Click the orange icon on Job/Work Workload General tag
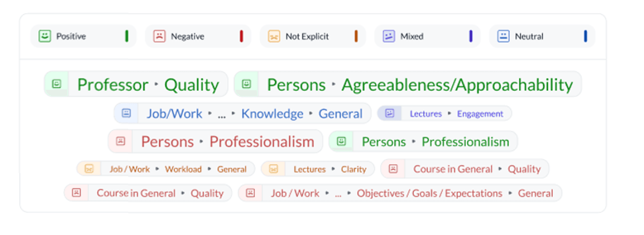Viewport: 644px width, 235px height. tap(89, 169)
